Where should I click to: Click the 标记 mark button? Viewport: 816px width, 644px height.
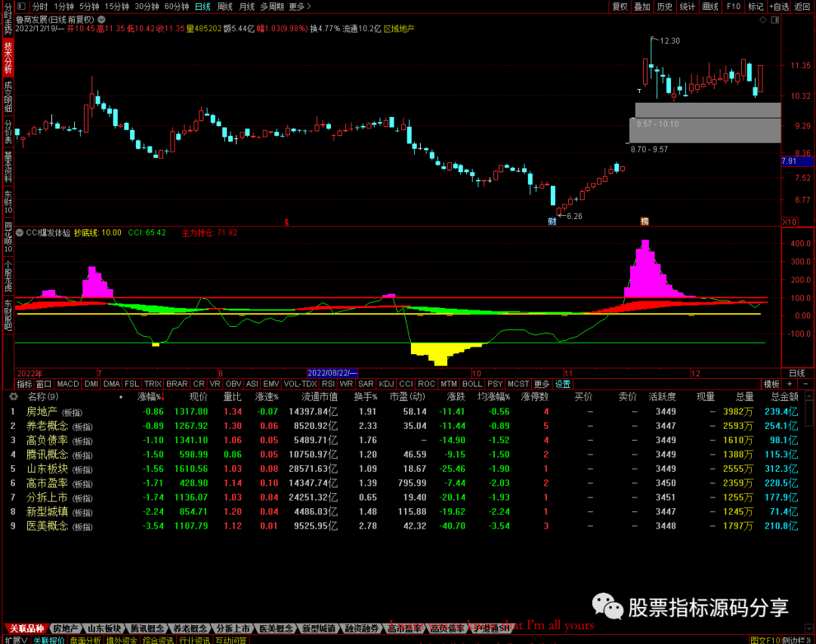pos(755,6)
